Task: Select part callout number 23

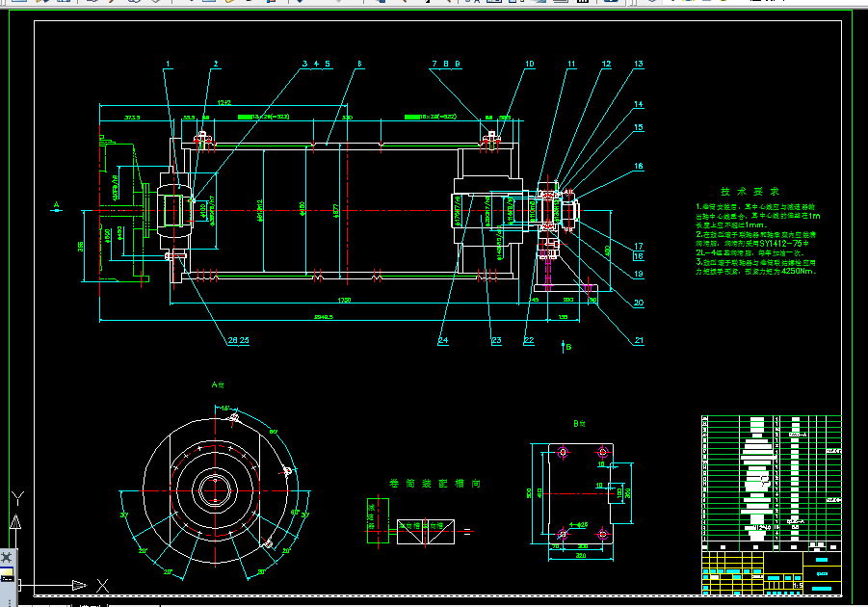Action: pos(496,340)
